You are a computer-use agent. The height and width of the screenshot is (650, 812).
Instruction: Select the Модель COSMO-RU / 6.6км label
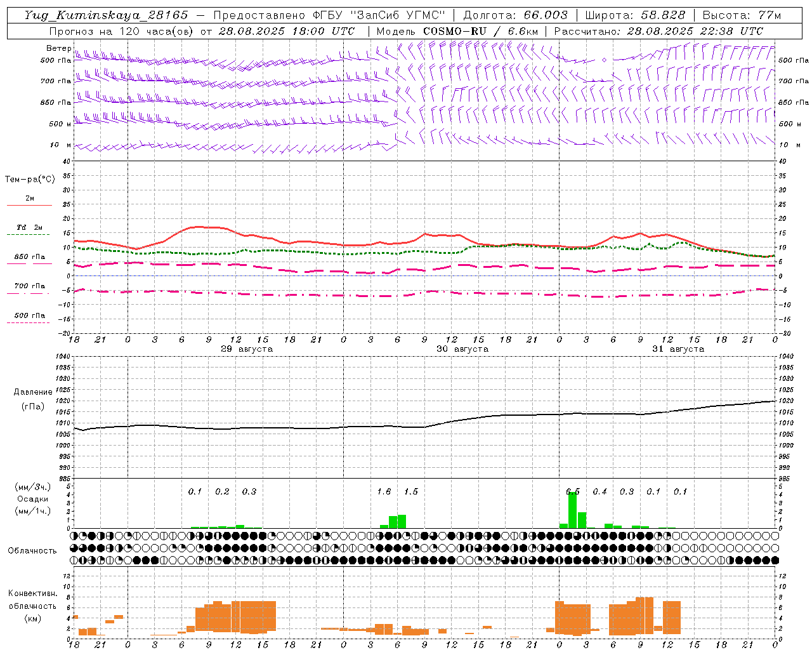point(457,31)
